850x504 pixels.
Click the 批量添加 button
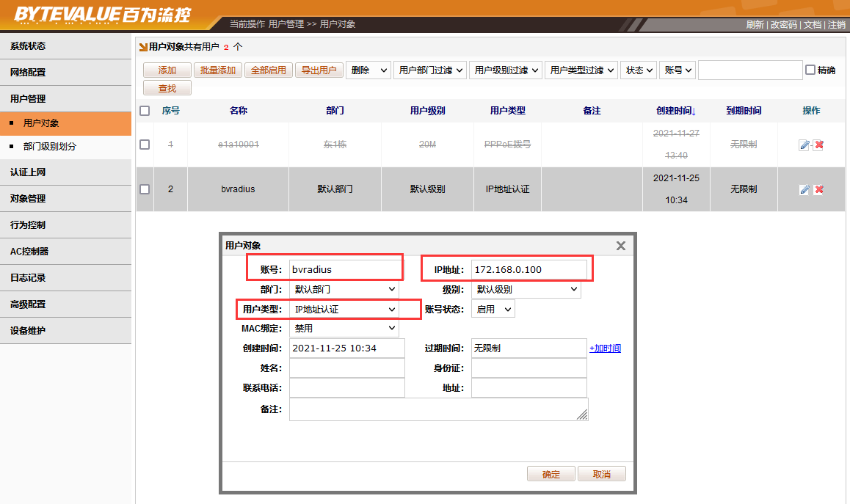218,70
